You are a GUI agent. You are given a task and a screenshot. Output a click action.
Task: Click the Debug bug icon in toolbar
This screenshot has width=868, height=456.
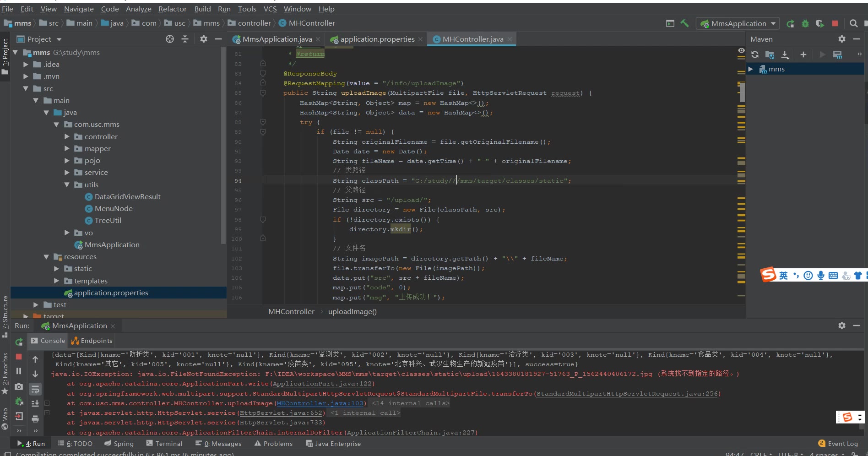[805, 23]
